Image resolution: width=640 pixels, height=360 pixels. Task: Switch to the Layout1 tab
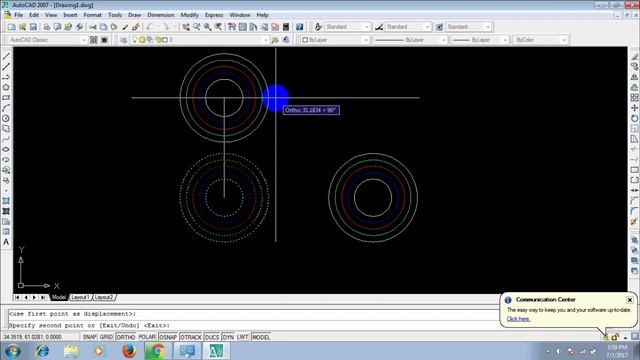[x=80, y=298]
